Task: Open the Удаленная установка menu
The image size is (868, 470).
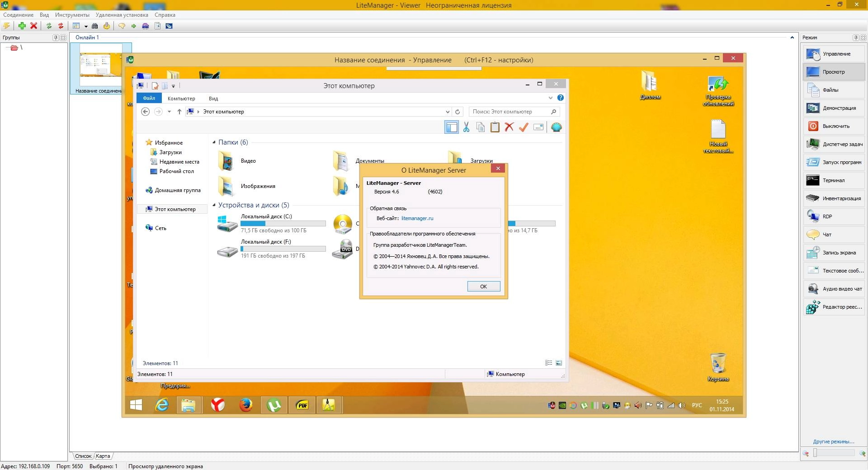Action: [122, 15]
